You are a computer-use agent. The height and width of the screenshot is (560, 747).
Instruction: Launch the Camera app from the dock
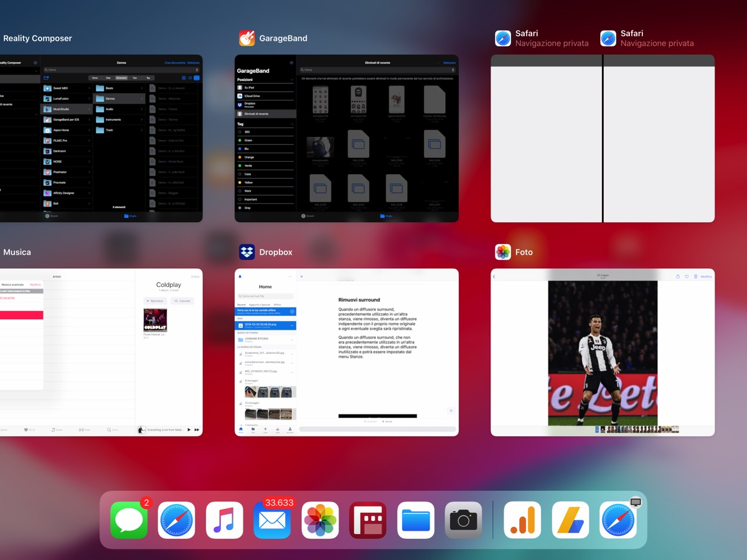[x=464, y=520]
